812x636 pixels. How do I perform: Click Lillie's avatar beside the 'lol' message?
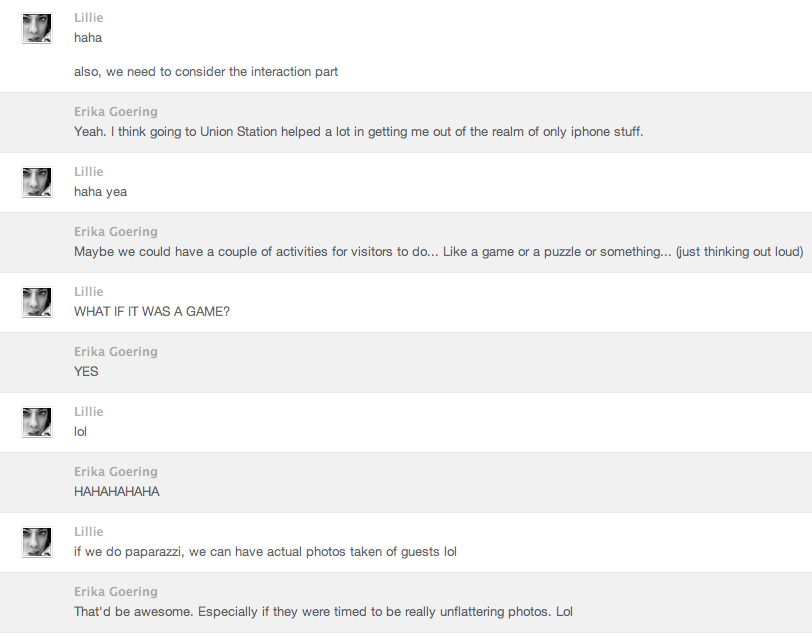[37, 422]
